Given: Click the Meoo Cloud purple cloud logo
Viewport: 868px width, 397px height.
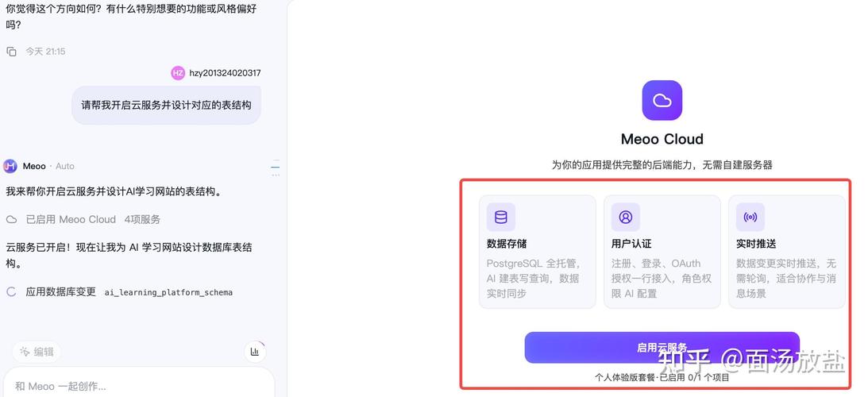Looking at the screenshot, I should pos(662,100).
